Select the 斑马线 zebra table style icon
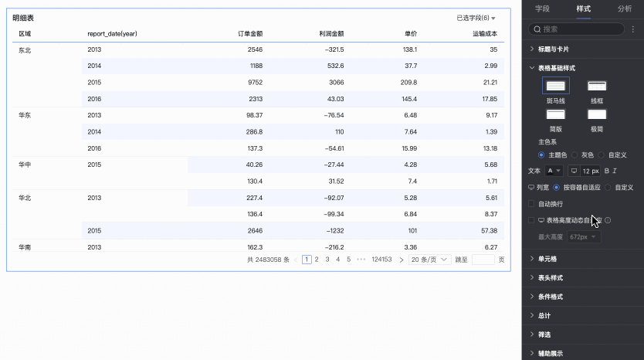 556,86
